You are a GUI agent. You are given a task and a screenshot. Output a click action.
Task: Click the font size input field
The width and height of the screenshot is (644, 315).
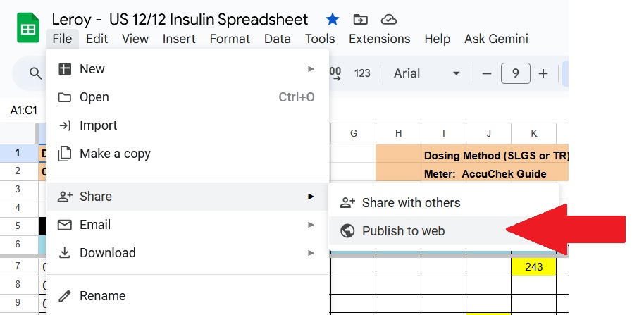click(x=515, y=73)
